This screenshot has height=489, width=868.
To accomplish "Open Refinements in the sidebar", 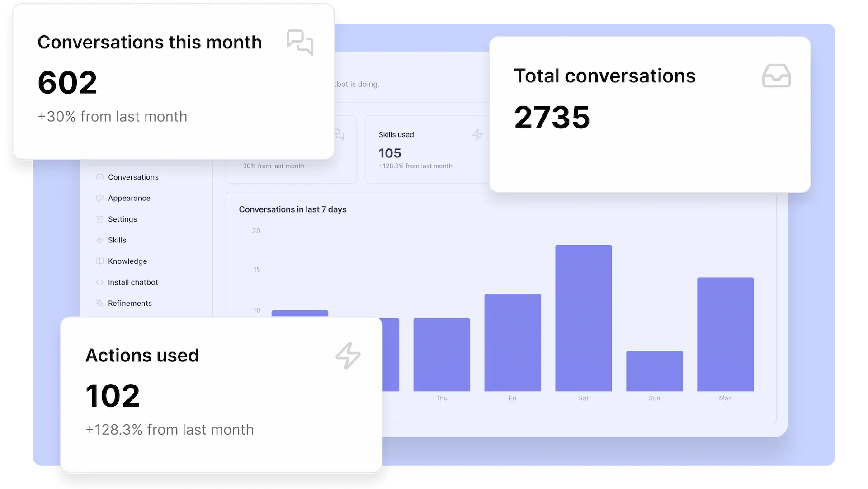I will (x=129, y=303).
